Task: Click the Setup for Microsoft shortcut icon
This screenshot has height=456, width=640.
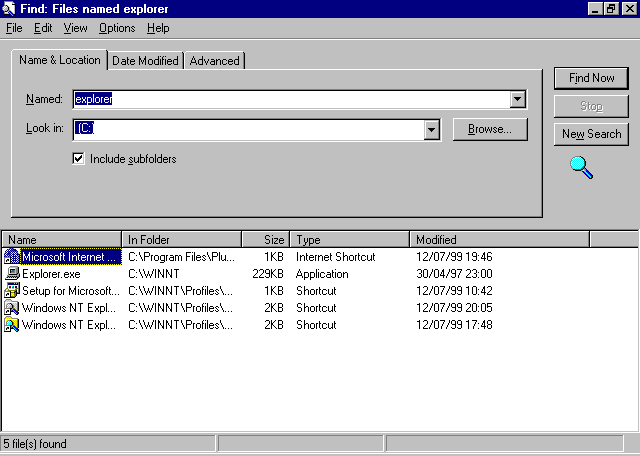Action: tap(12, 291)
